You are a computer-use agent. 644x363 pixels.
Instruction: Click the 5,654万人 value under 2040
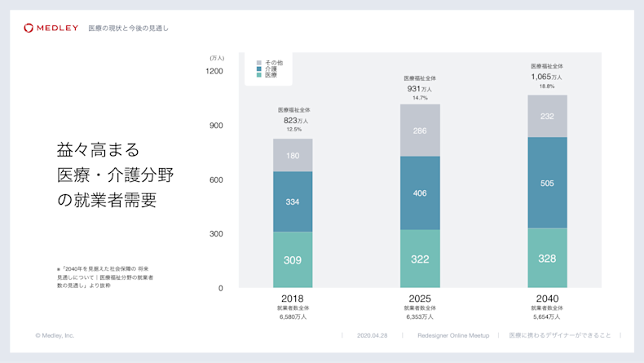(x=547, y=317)
